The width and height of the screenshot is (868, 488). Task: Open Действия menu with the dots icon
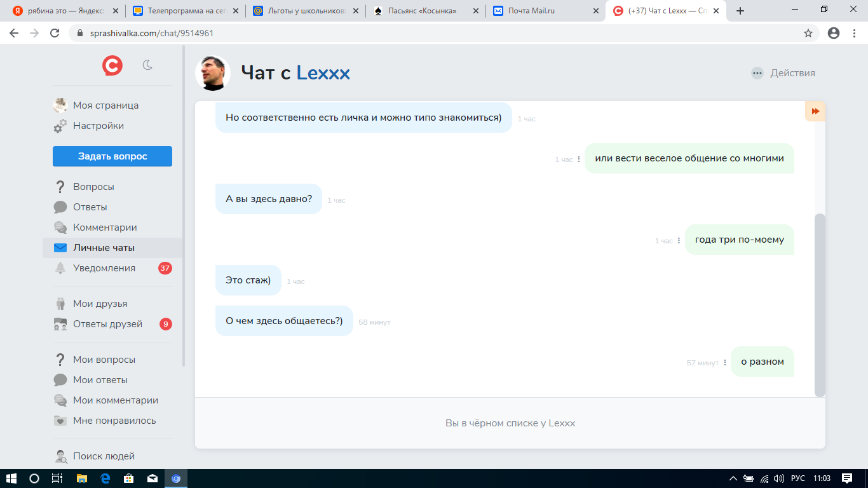[757, 73]
